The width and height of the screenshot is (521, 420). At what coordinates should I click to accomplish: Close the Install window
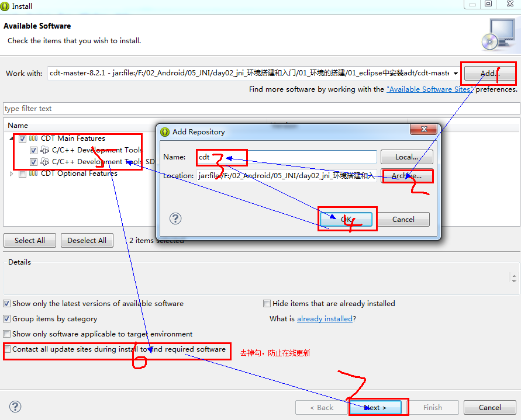point(510,4)
